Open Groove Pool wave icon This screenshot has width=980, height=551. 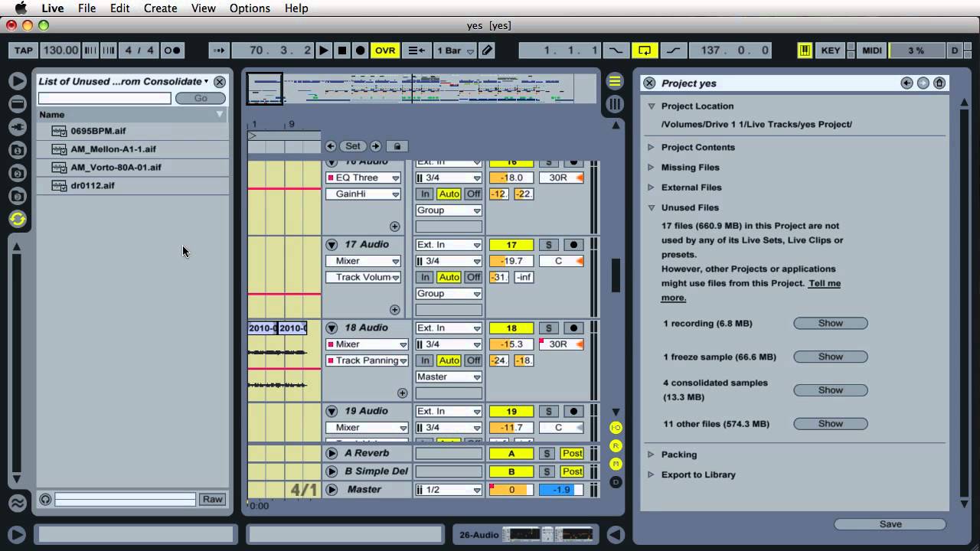tap(17, 504)
